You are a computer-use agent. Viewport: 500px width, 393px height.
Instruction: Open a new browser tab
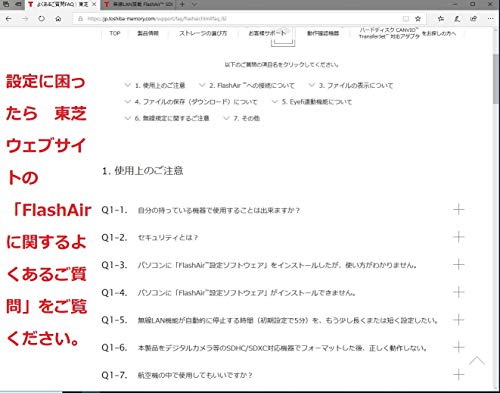(182, 4)
